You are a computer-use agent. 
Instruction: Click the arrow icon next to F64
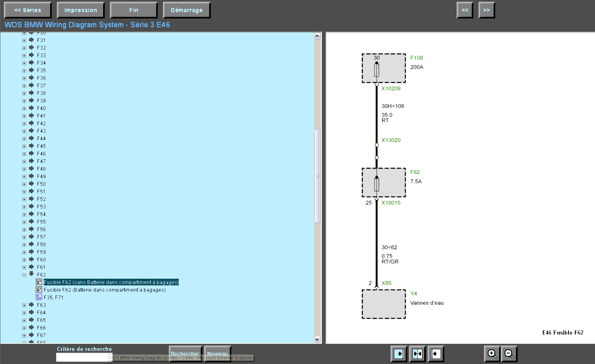point(31,312)
